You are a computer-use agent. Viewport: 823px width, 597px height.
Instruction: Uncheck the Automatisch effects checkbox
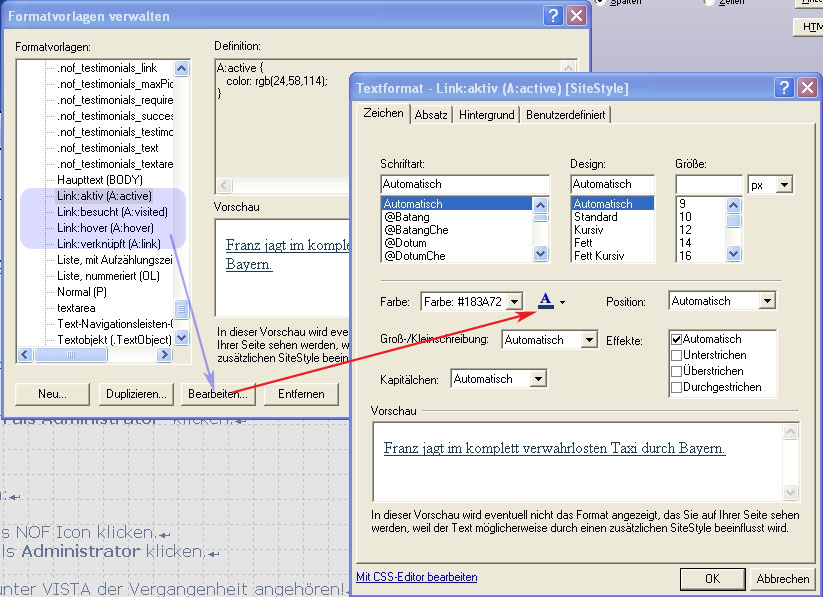(x=677, y=339)
